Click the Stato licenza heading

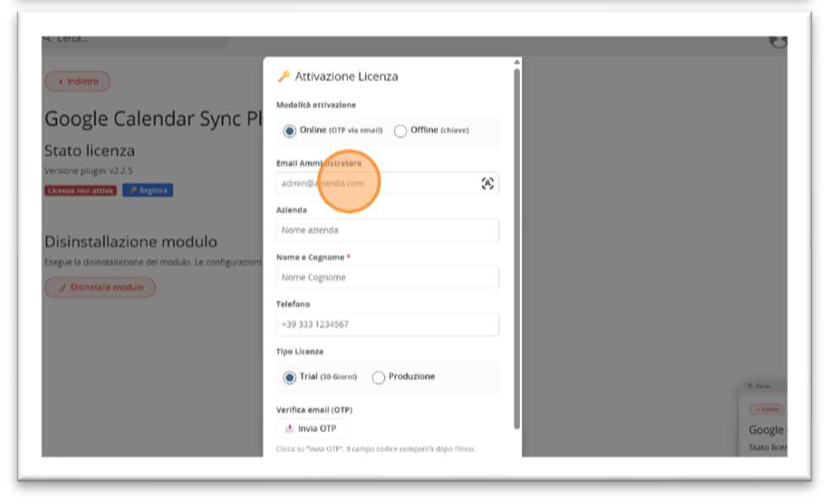tap(89, 151)
